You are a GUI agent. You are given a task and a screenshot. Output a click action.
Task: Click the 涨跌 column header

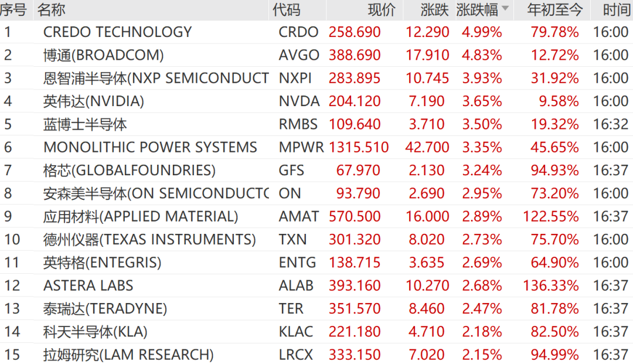434,10
